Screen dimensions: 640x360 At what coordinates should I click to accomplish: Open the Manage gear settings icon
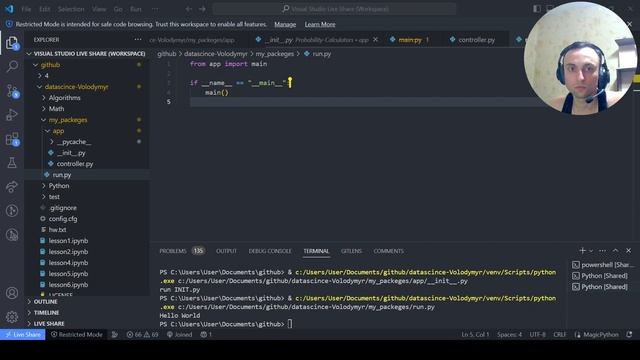pos(12,317)
